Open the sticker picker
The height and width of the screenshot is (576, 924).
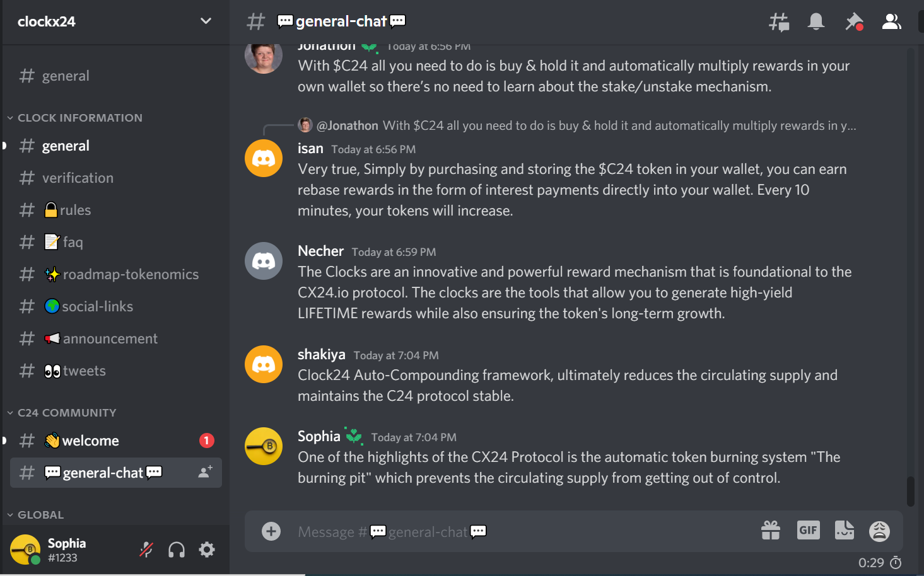tap(844, 531)
